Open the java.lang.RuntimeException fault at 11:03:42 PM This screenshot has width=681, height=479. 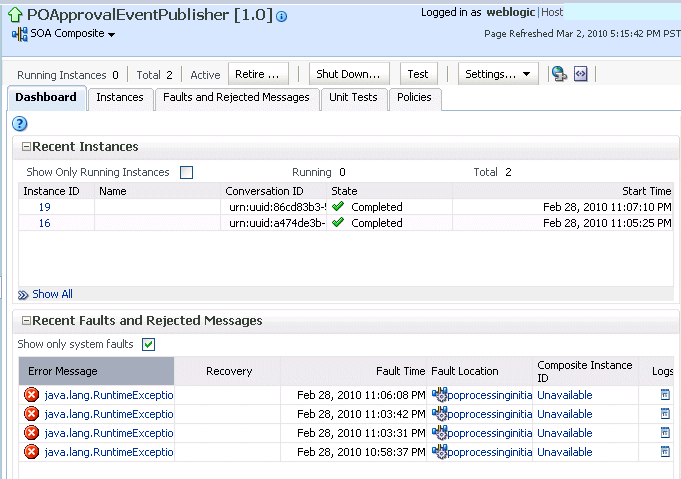[x=109, y=414]
